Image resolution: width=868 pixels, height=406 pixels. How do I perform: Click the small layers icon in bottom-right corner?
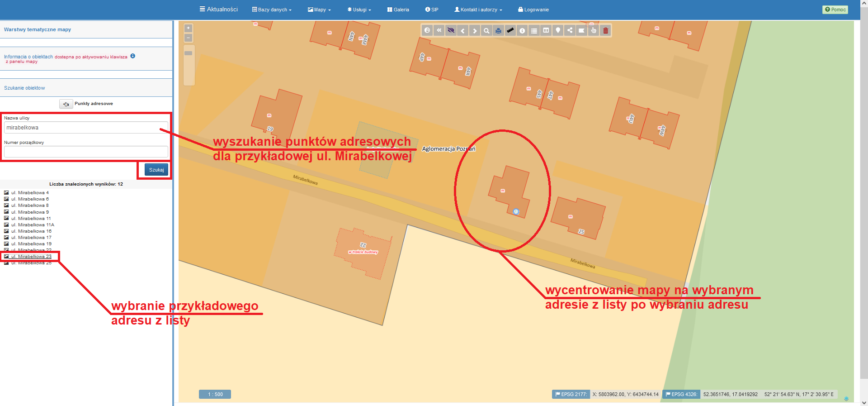846,399
